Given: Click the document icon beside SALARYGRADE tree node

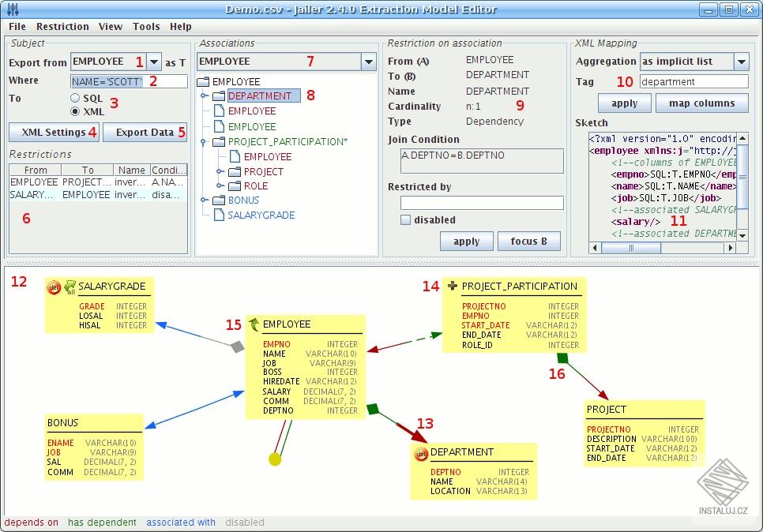Looking at the screenshot, I should (220, 215).
